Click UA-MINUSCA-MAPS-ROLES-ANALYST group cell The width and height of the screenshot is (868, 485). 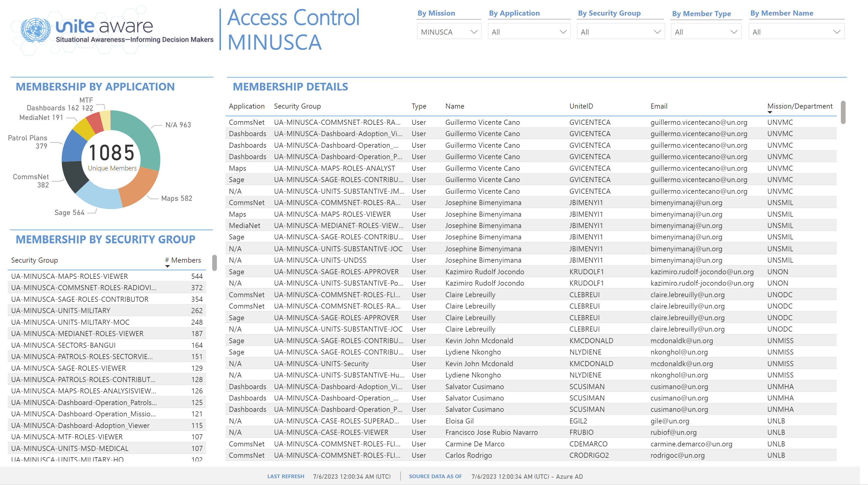pos(334,168)
